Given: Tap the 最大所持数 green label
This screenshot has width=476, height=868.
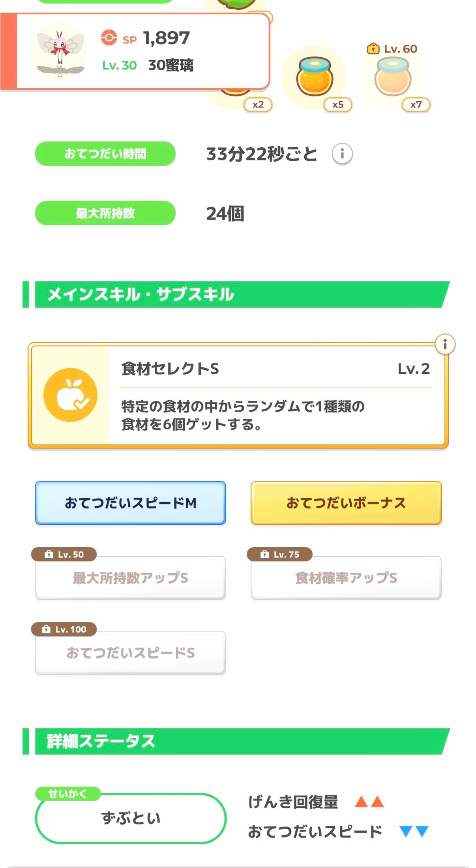Looking at the screenshot, I should point(105,213).
